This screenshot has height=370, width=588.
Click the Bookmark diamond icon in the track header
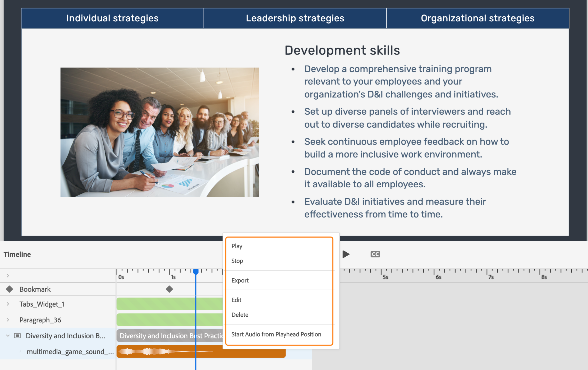point(10,289)
